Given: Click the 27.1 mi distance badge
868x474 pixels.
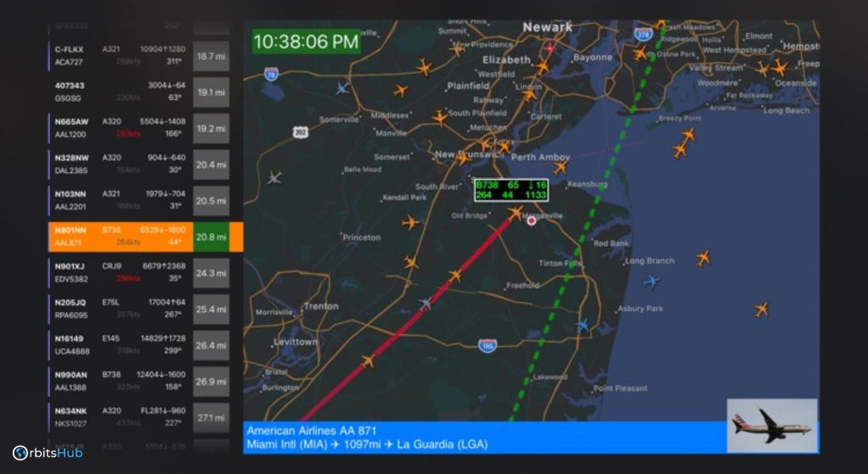Looking at the screenshot, I should pos(211,417).
